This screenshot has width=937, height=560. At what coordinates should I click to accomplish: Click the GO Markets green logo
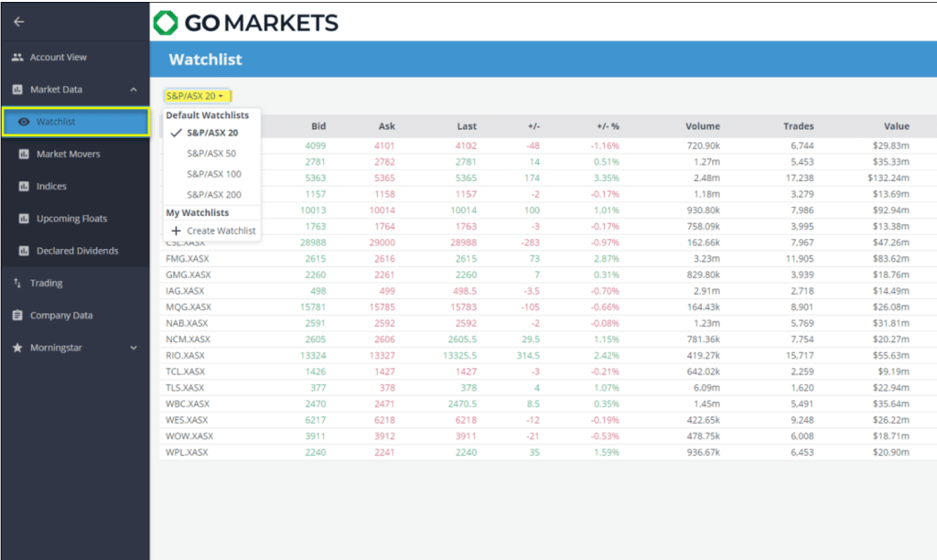click(x=166, y=23)
